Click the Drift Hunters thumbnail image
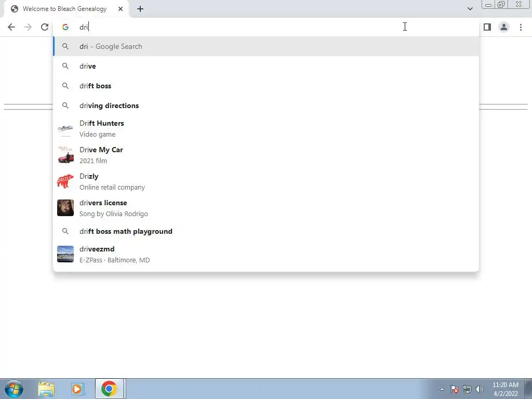The width and height of the screenshot is (532, 399). [x=65, y=129]
